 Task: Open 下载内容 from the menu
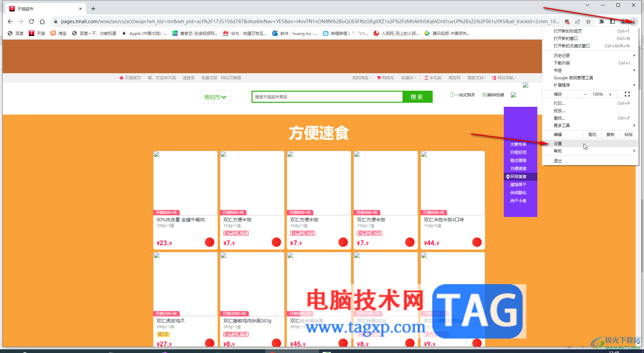coord(590,63)
